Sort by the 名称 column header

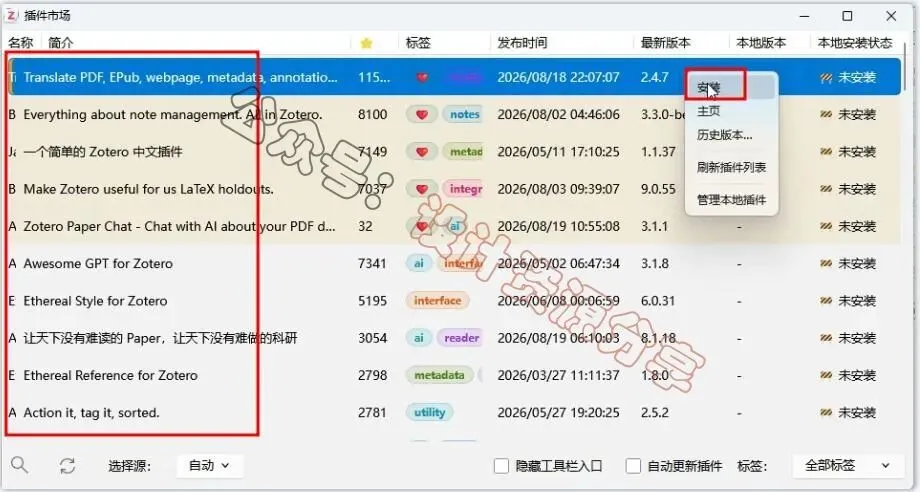click(21, 43)
